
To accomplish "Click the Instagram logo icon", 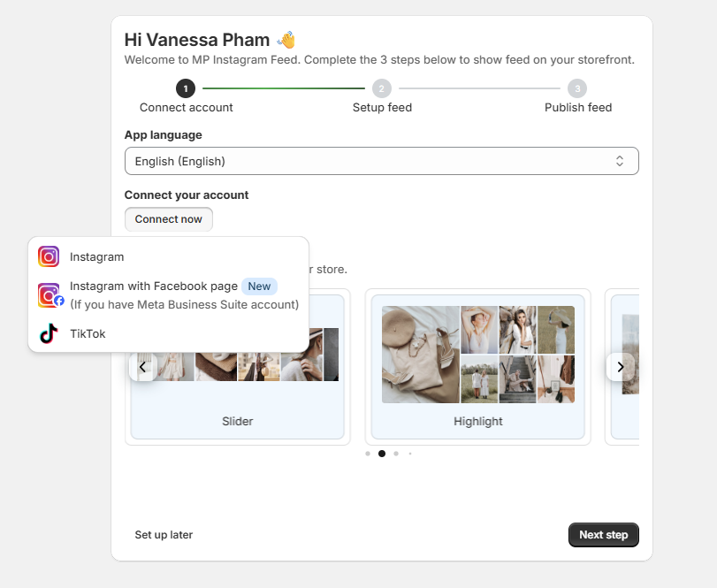I will click(49, 256).
